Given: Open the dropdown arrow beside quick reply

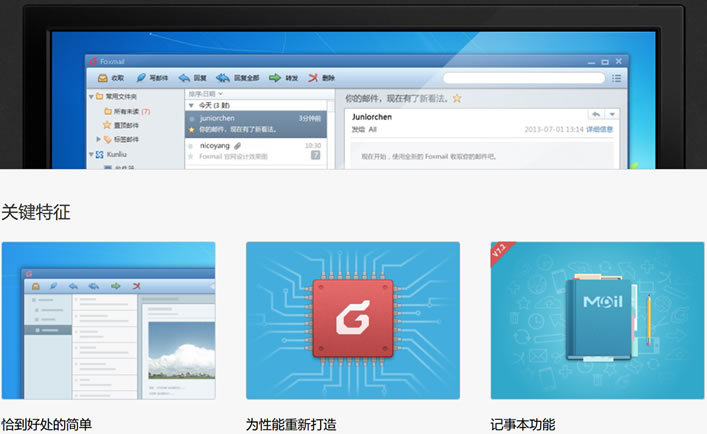Looking at the screenshot, I should click(612, 114).
